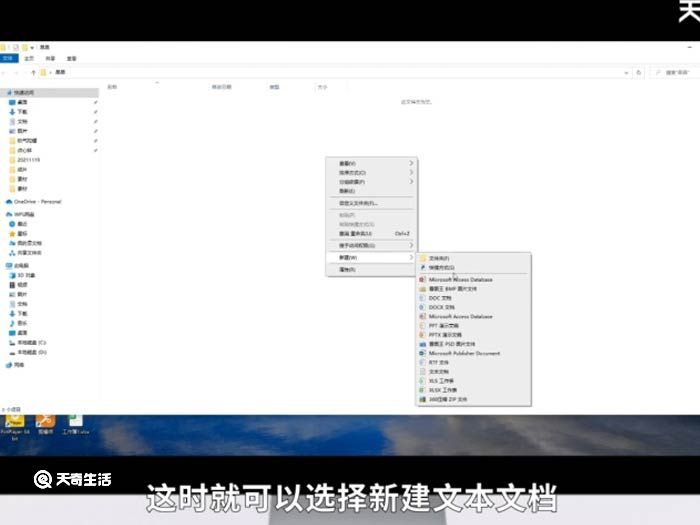Select XLS 工作表 in the New submenu

pyautogui.click(x=474, y=381)
